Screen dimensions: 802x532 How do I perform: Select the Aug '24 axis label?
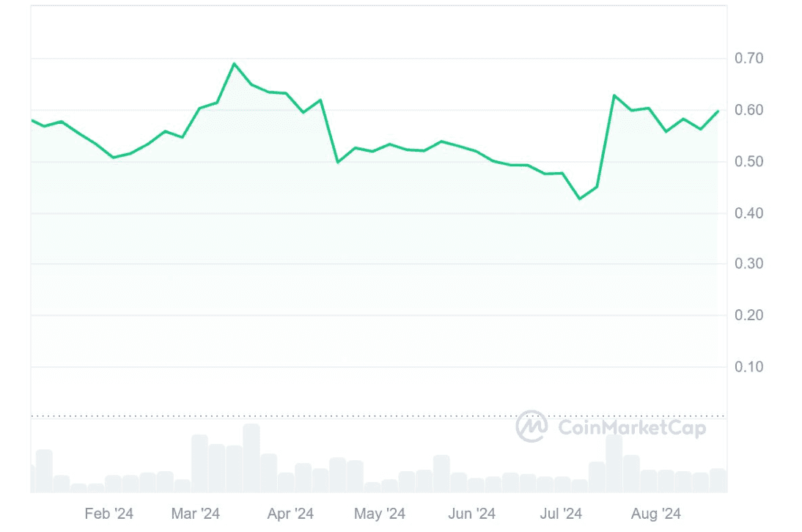pos(656,514)
